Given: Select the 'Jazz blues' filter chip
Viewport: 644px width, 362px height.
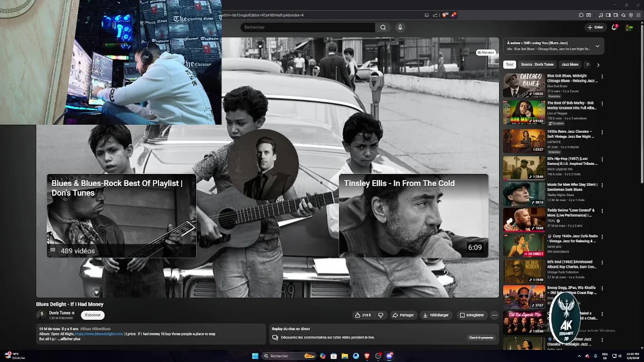Looking at the screenshot, I should pos(570,64).
